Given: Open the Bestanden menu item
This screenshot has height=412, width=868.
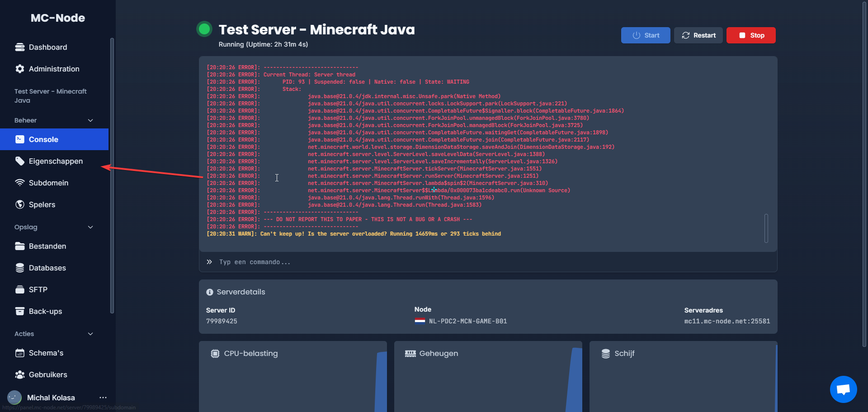Looking at the screenshot, I should 54,246.
